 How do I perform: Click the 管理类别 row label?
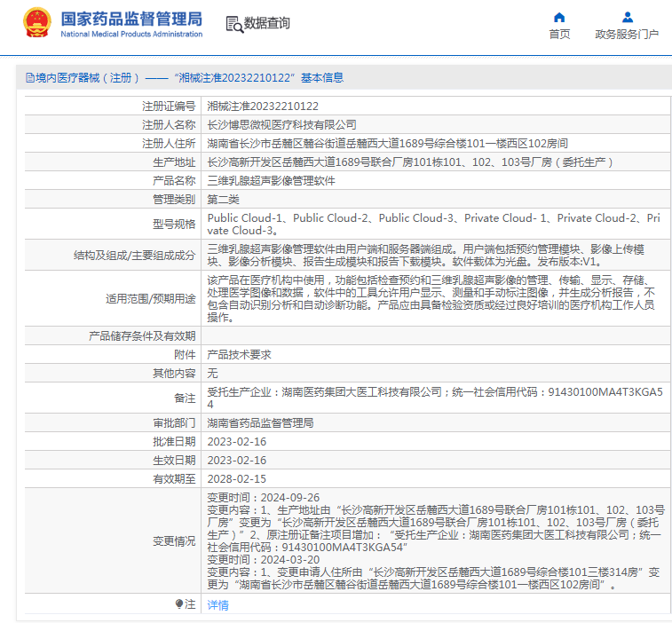click(x=174, y=200)
